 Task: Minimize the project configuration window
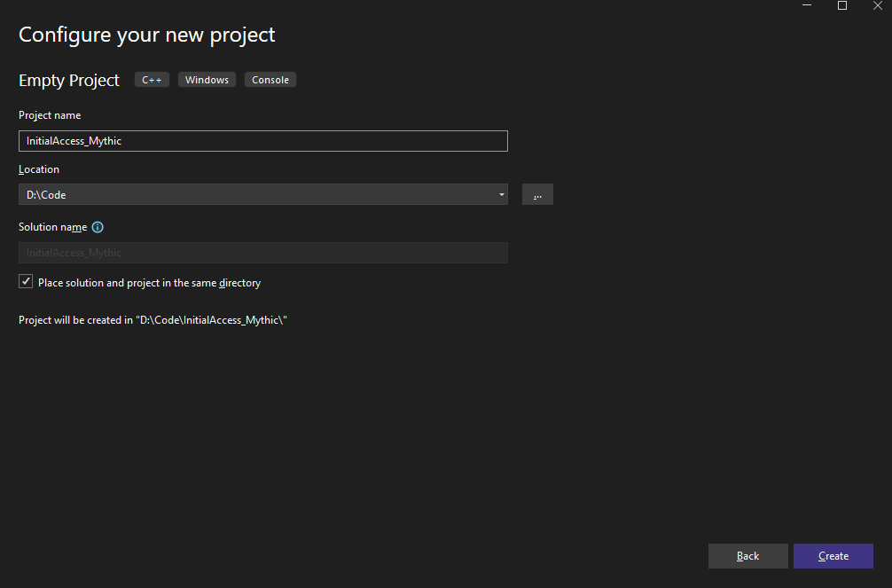(808, 6)
